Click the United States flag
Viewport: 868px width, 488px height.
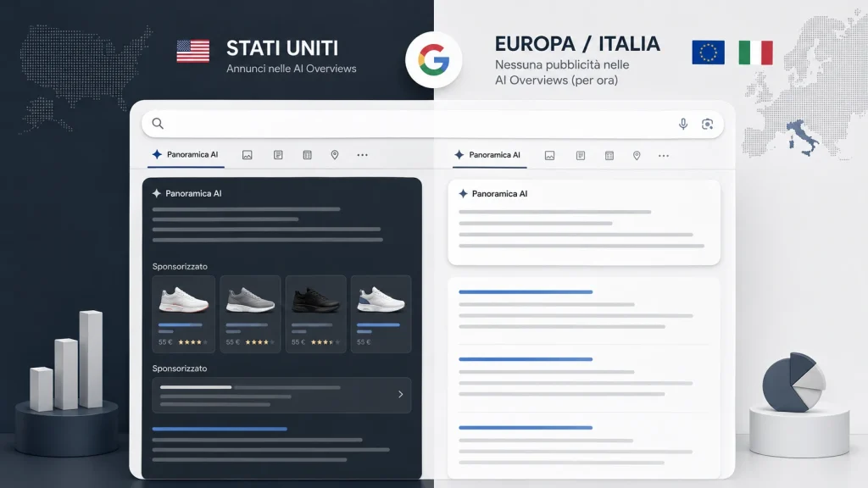(192, 52)
